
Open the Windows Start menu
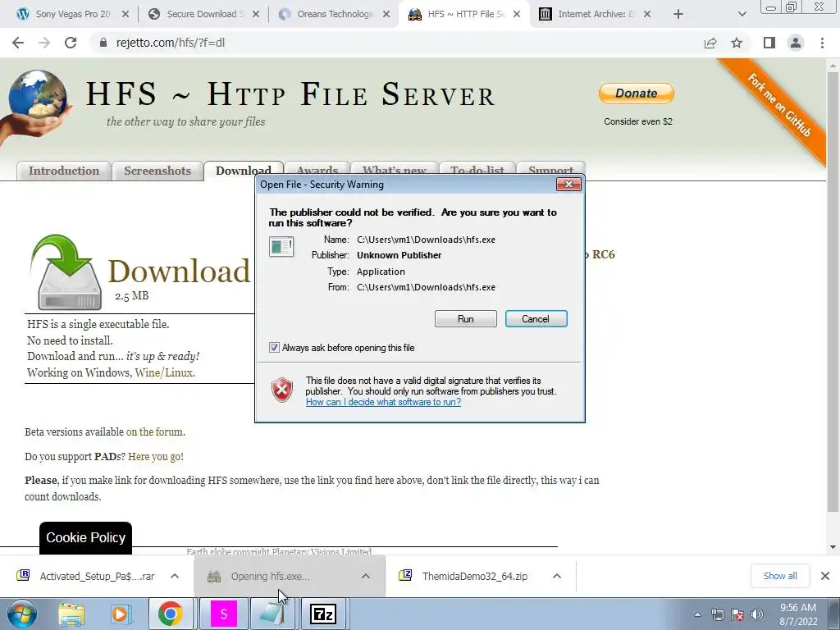pyautogui.click(x=21, y=614)
